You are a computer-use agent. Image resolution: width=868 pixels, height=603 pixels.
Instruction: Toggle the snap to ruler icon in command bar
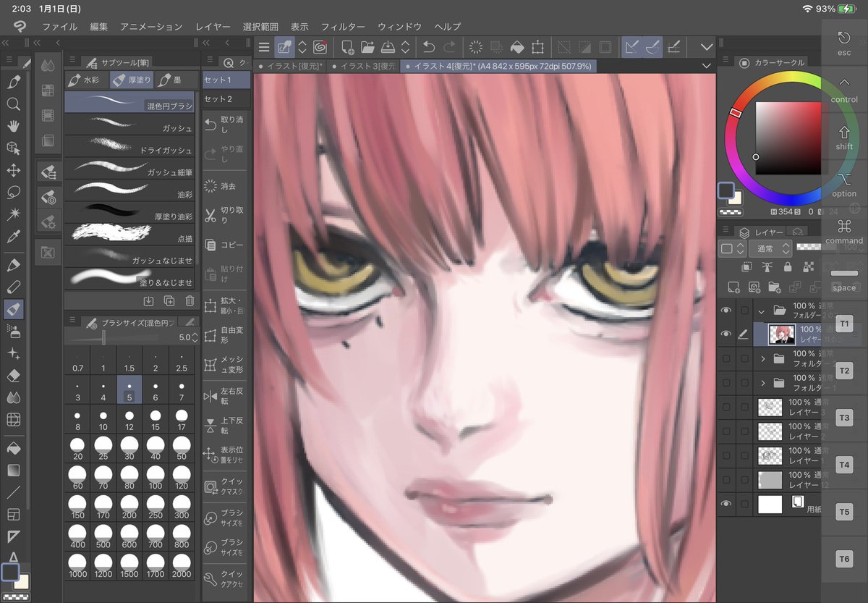[x=632, y=47]
